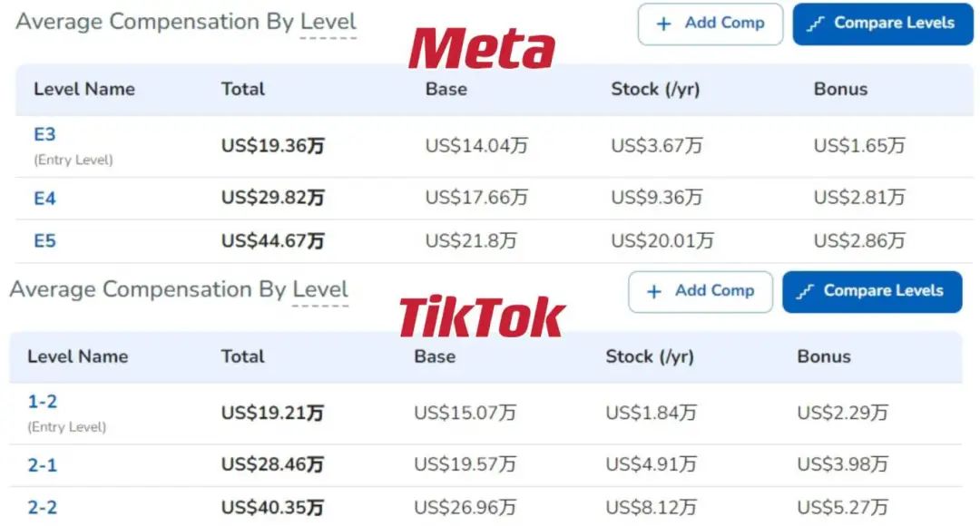Open the TikTok 2-1 level link

(42, 465)
